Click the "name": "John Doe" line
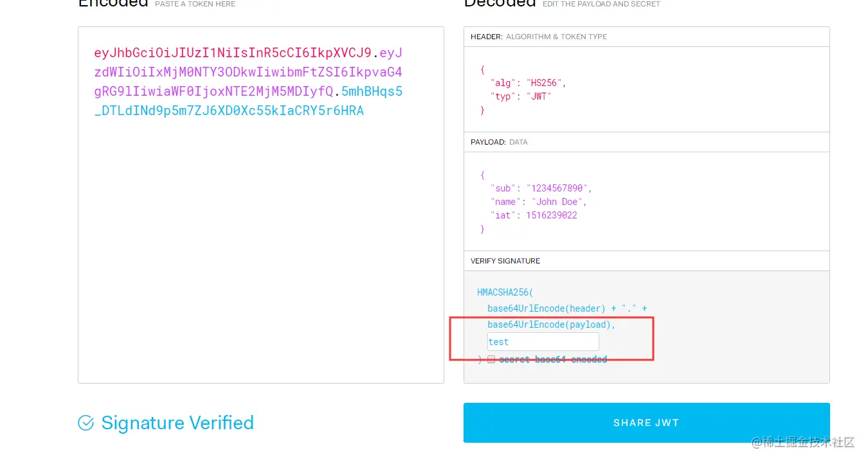 (539, 202)
